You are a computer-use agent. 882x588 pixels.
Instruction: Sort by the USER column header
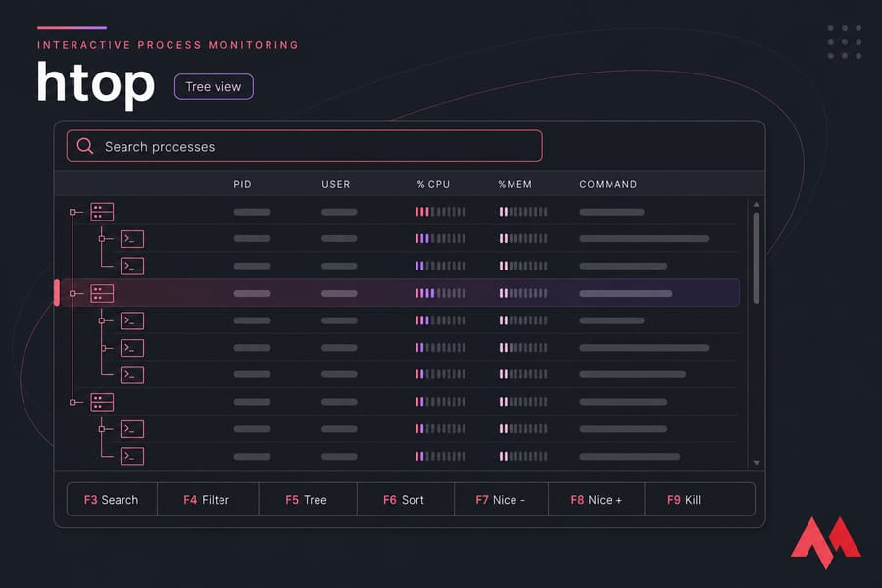336,184
